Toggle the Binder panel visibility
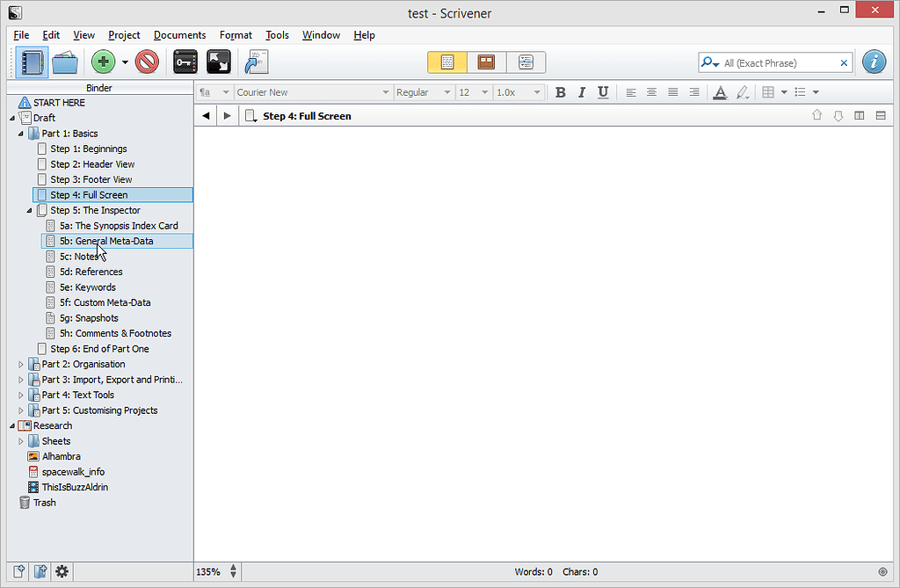900x588 pixels. pyautogui.click(x=30, y=62)
